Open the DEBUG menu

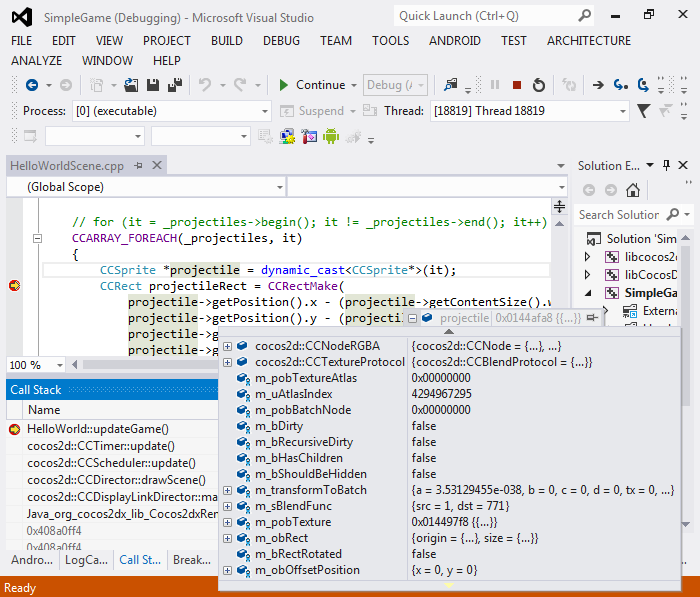click(281, 41)
